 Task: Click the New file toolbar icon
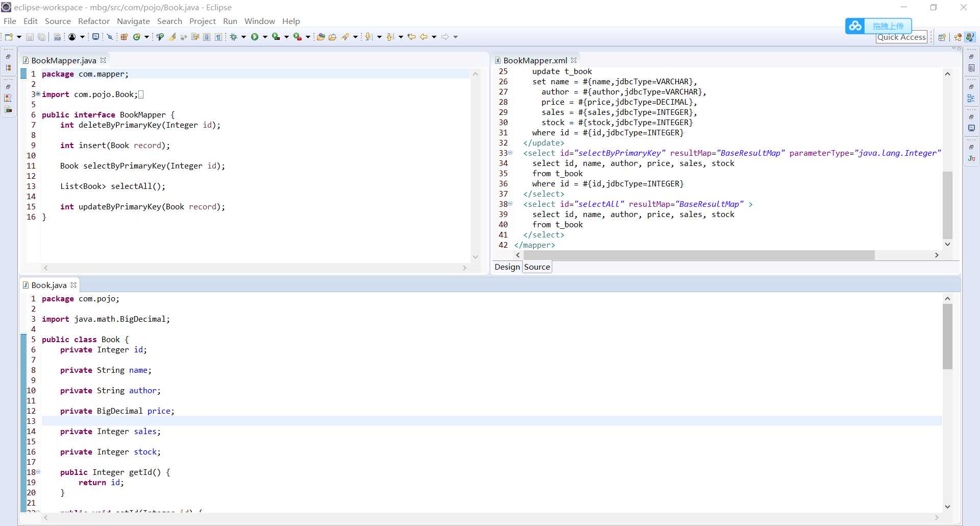tap(9, 37)
